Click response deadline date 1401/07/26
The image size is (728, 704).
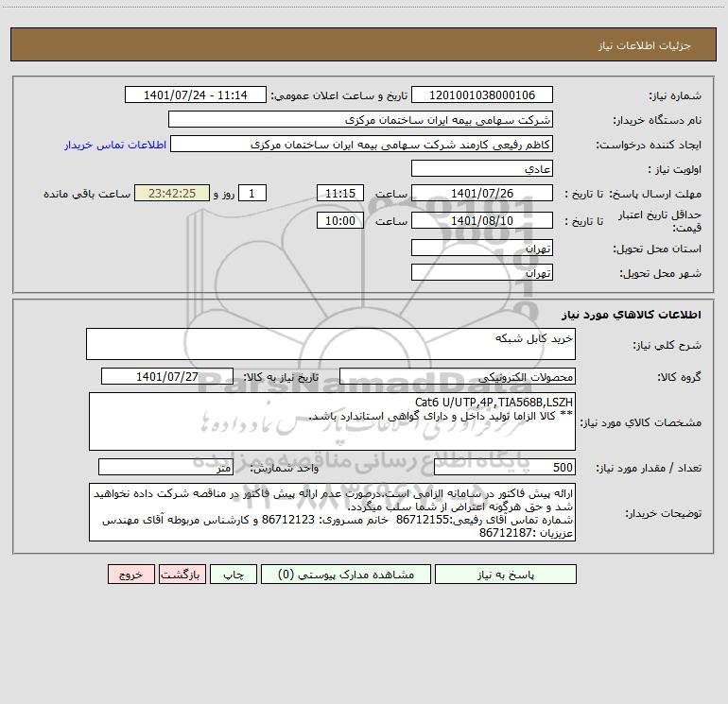click(x=482, y=193)
